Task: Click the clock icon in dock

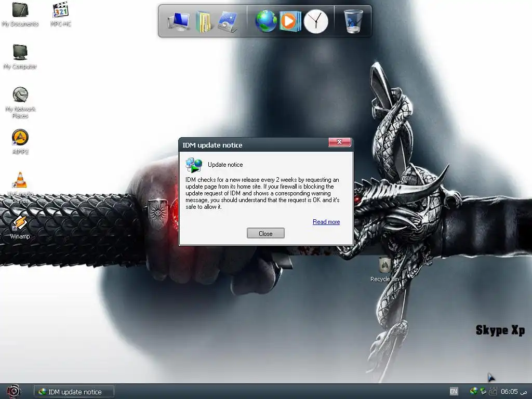Action: (x=316, y=21)
